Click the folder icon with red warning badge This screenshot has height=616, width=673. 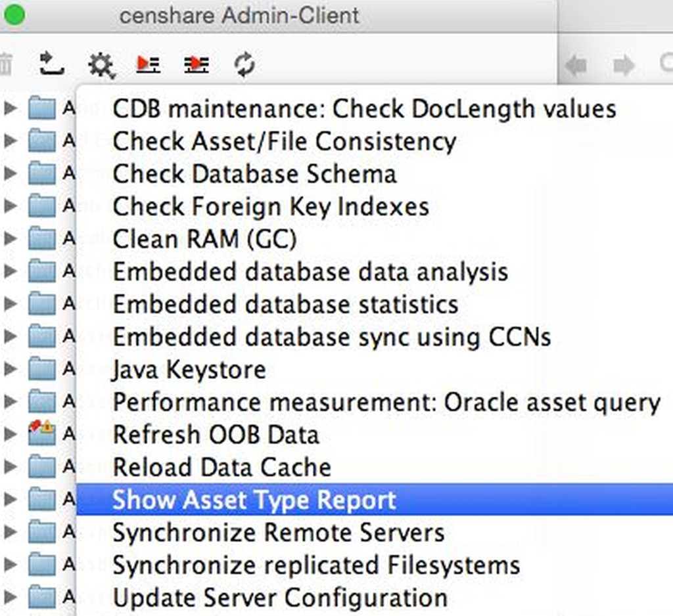tap(42, 434)
